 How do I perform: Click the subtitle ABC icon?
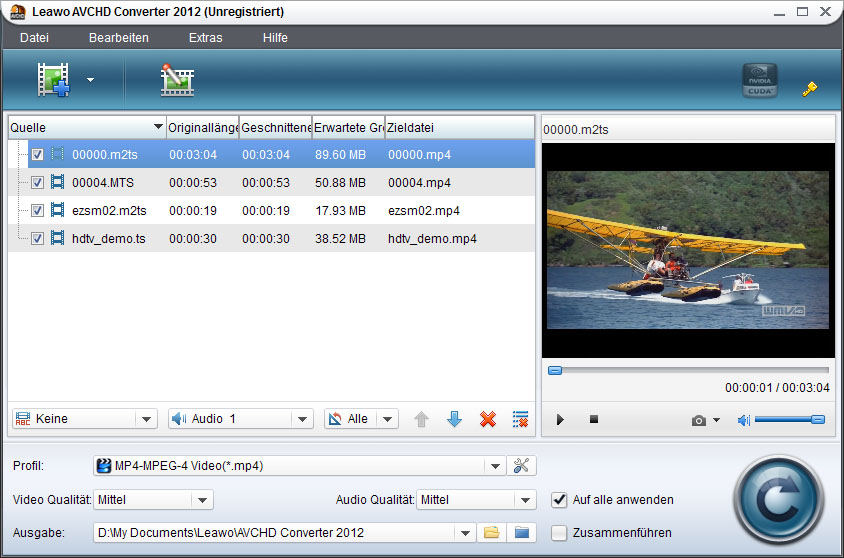(x=23, y=419)
